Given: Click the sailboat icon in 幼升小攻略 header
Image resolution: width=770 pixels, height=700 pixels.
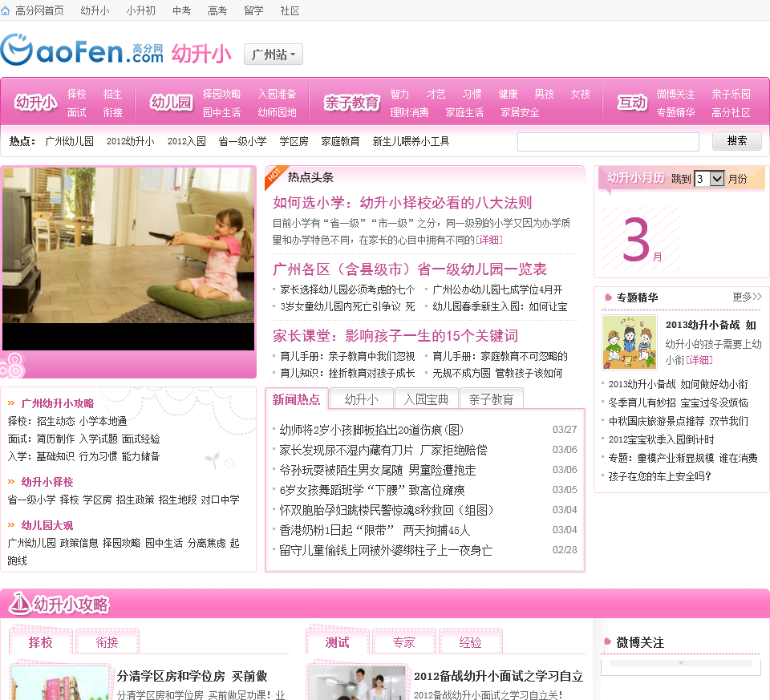Looking at the screenshot, I should (19, 603).
